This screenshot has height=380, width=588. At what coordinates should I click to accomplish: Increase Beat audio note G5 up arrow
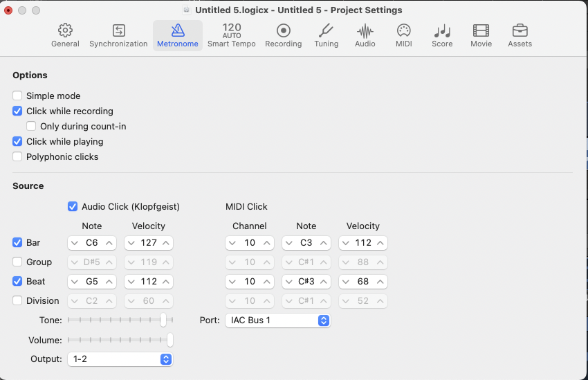click(x=109, y=281)
